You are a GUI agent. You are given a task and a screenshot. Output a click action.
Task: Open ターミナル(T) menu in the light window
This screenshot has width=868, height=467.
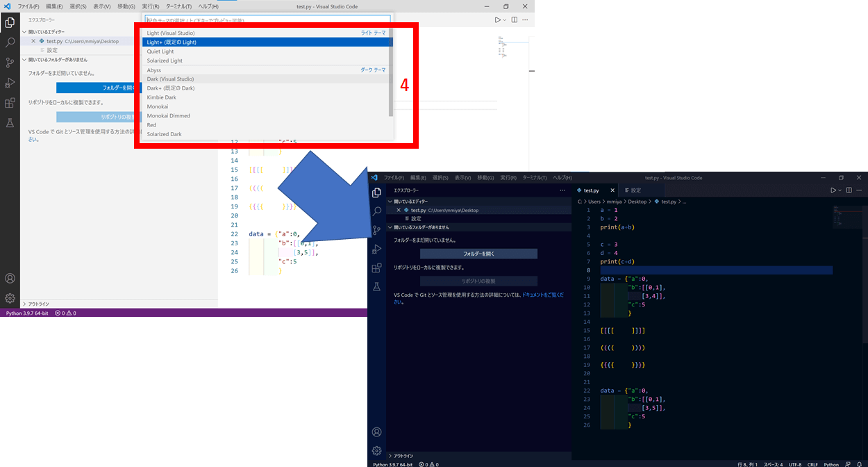click(178, 6)
